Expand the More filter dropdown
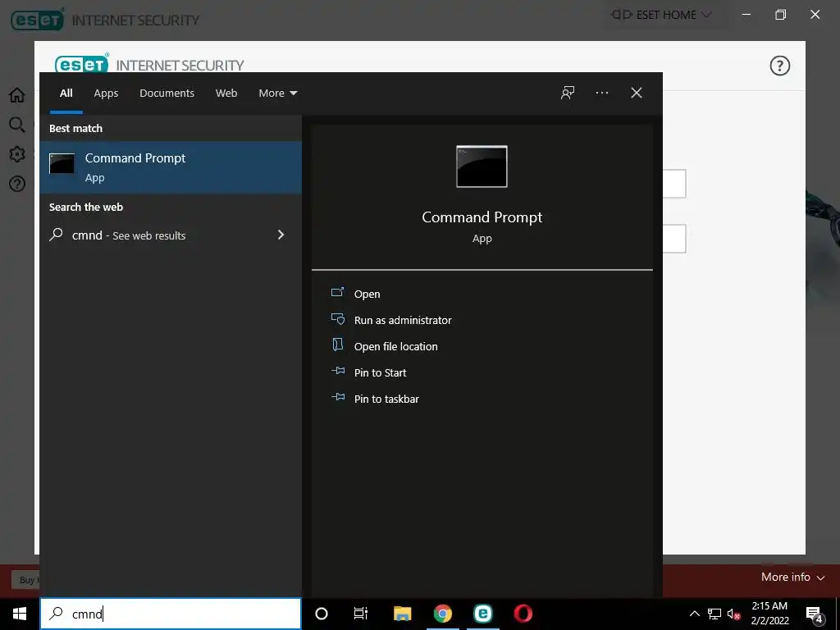The image size is (840, 630). [277, 94]
